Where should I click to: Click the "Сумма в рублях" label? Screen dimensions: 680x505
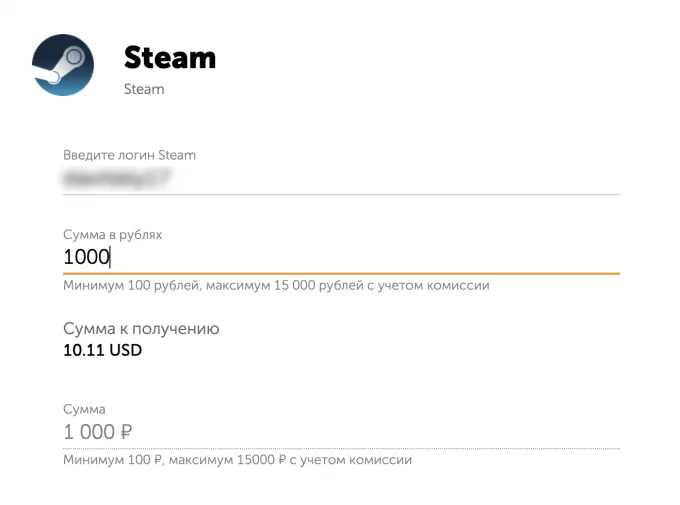click(112, 234)
